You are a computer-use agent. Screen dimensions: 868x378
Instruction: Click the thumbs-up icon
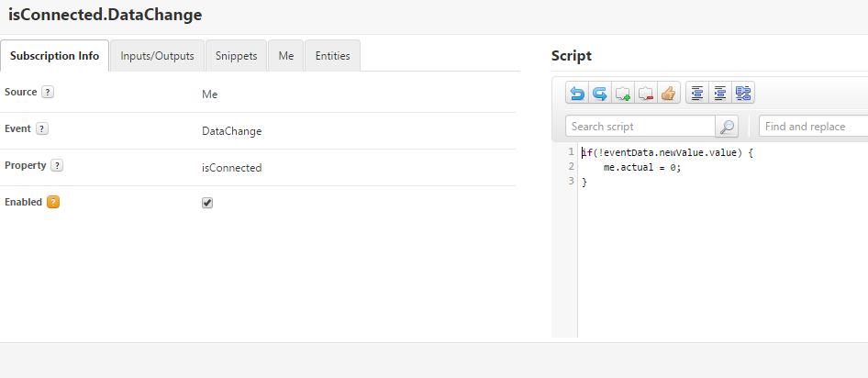click(668, 93)
